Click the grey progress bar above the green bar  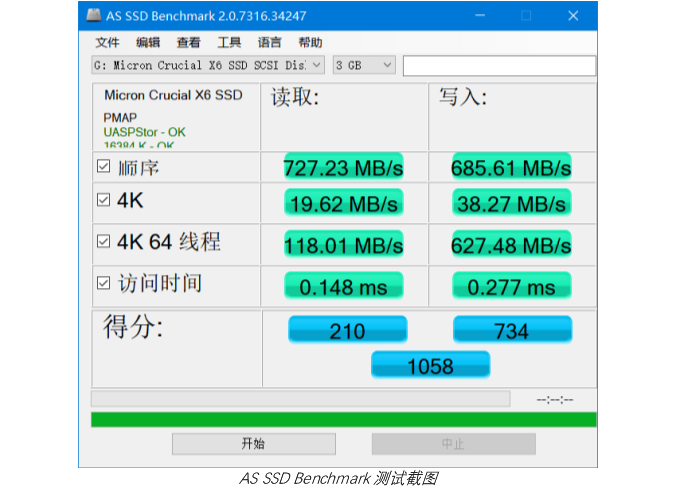[301, 399]
